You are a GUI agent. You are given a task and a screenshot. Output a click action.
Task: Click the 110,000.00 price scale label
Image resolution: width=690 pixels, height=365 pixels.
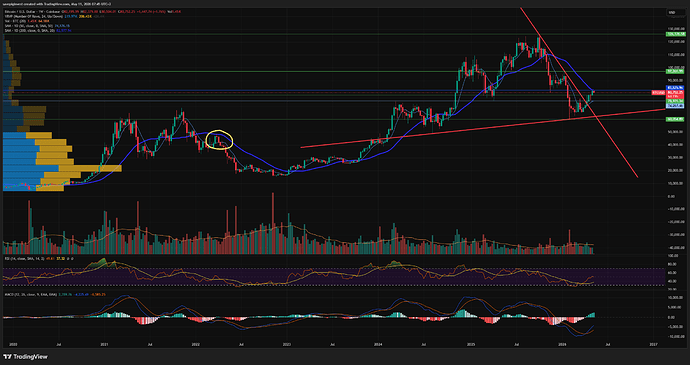pos(675,55)
